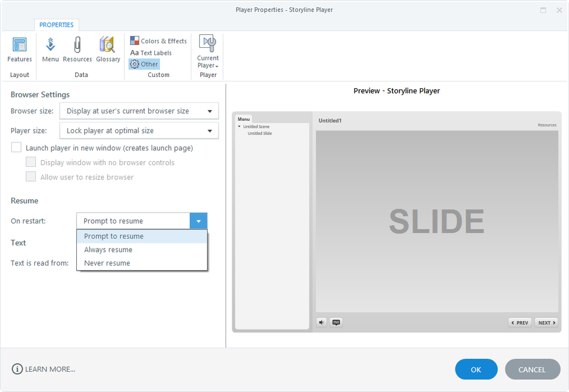Toggle Display window with no browser controls
Screen dimensions: 569x392
pyautogui.click(x=31, y=162)
